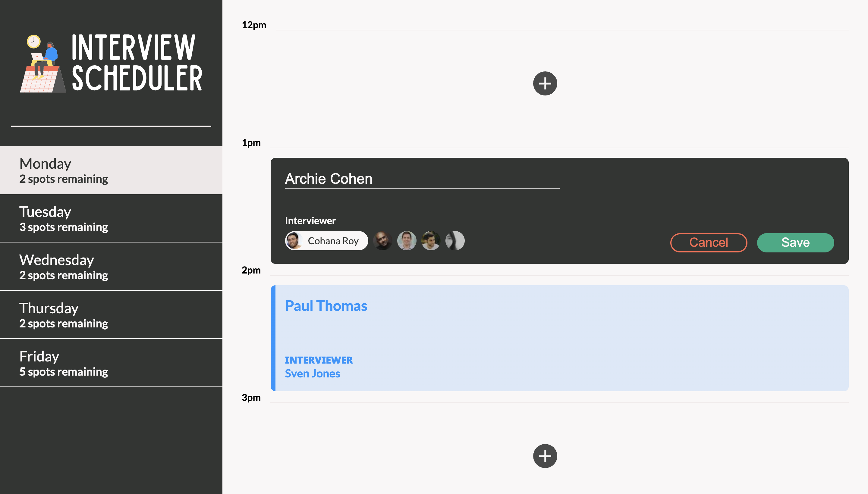
Task: Click the fifth interviewer avatar icon
Action: (454, 240)
